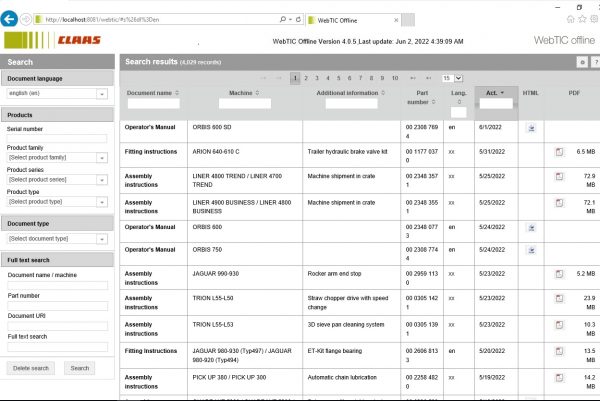Open PDF for ARION 640-610 C
The height and width of the screenshot is (401, 600).
point(559,152)
